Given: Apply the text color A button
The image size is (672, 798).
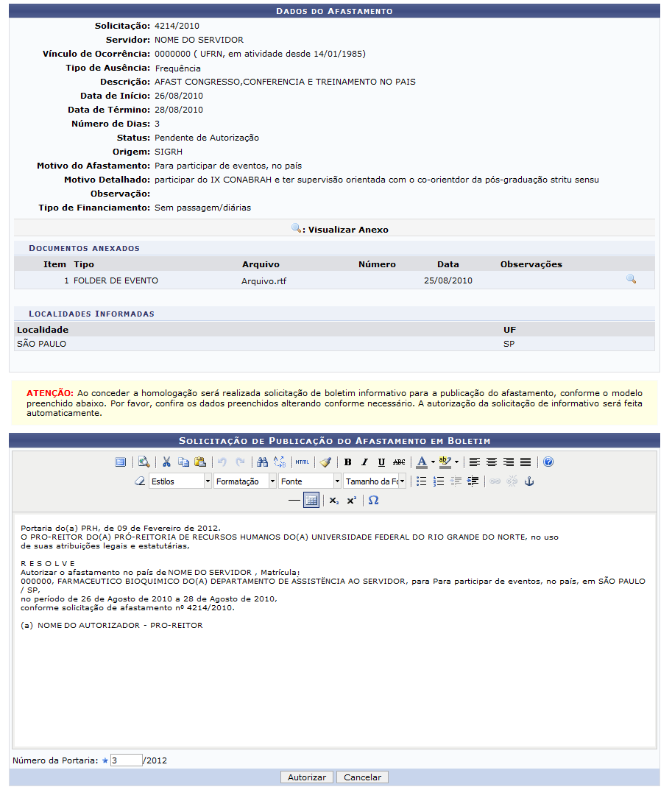Looking at the screenshot, I should click(x=422, y=462).
